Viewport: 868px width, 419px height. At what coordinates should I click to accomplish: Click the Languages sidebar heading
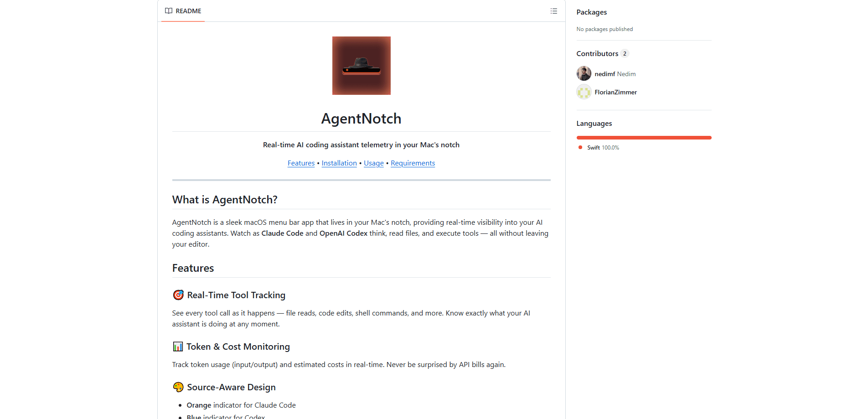click(594, 124)
